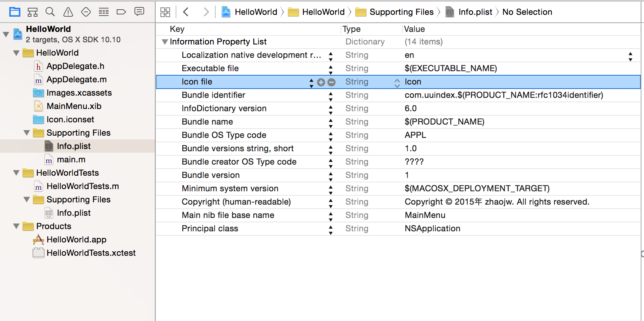Viewport: 644px width, 321px height.
Task: Click the Icon.iconset folder icon
Action: point(39,120)
